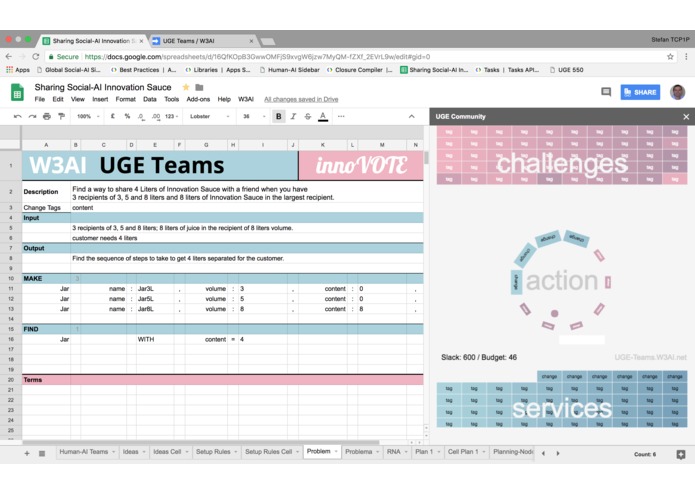The height and width of the screenshot is (494, 695).
Task: Open the W3AI menu
Action: tap(246, 99)
